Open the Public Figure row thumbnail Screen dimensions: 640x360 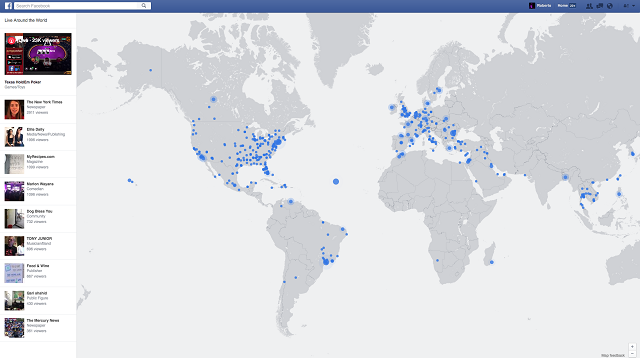14,301
